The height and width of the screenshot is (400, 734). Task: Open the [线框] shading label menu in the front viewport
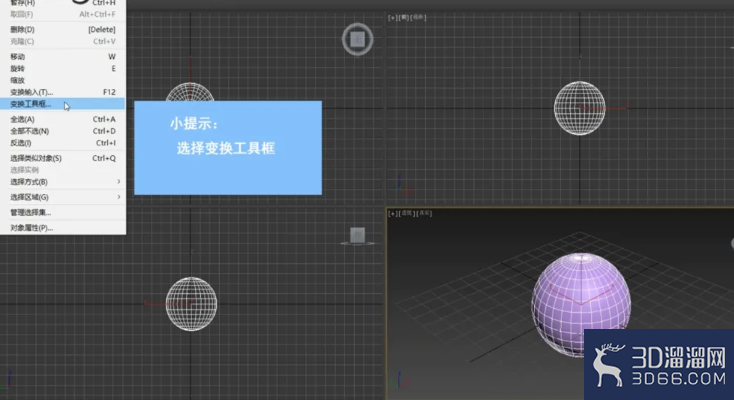point(418,18)
